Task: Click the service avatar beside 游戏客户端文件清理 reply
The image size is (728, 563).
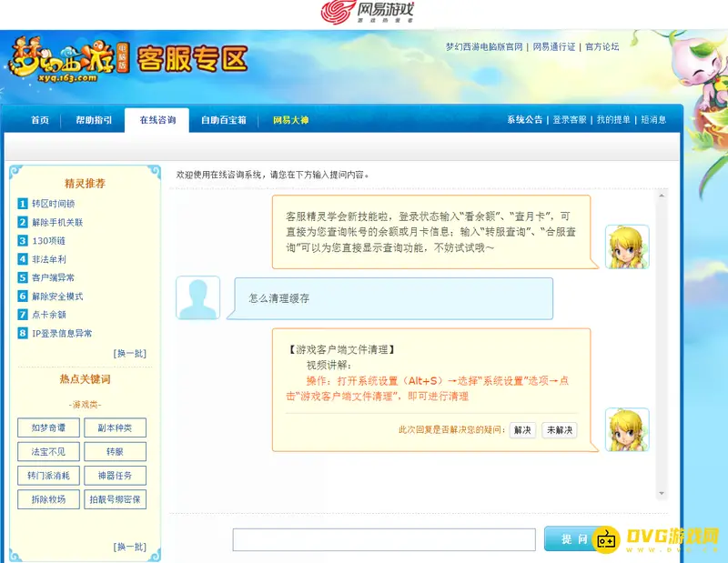Action: (x=627, y=429)
